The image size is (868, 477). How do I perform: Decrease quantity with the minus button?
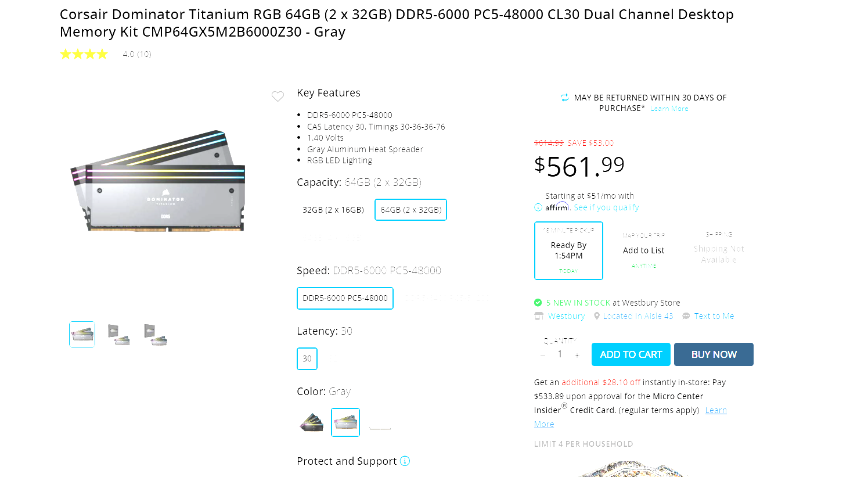pos(543,355)
